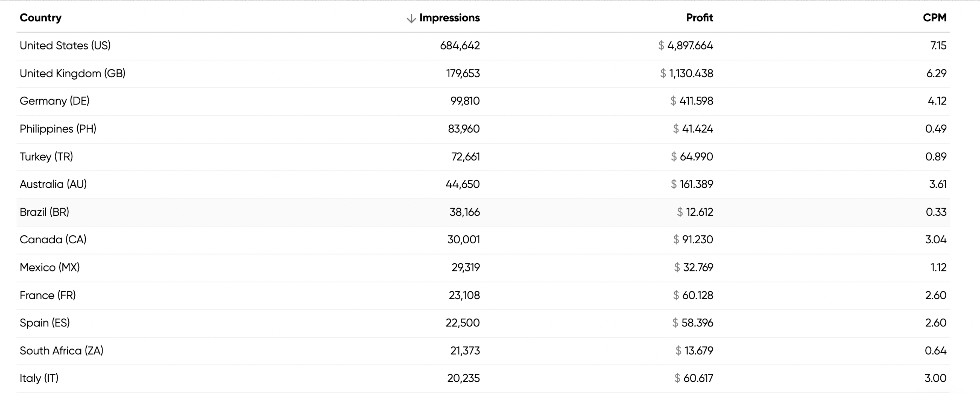Select the Italy (IT) row
980x398 pixels.
(483, 379)
